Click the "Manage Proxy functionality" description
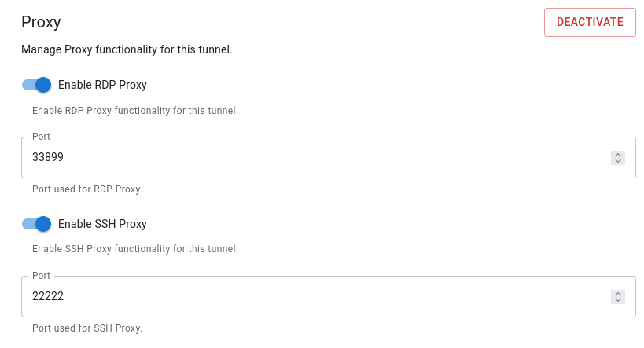This screenshot has height=348, width=644. pos(127,49)
